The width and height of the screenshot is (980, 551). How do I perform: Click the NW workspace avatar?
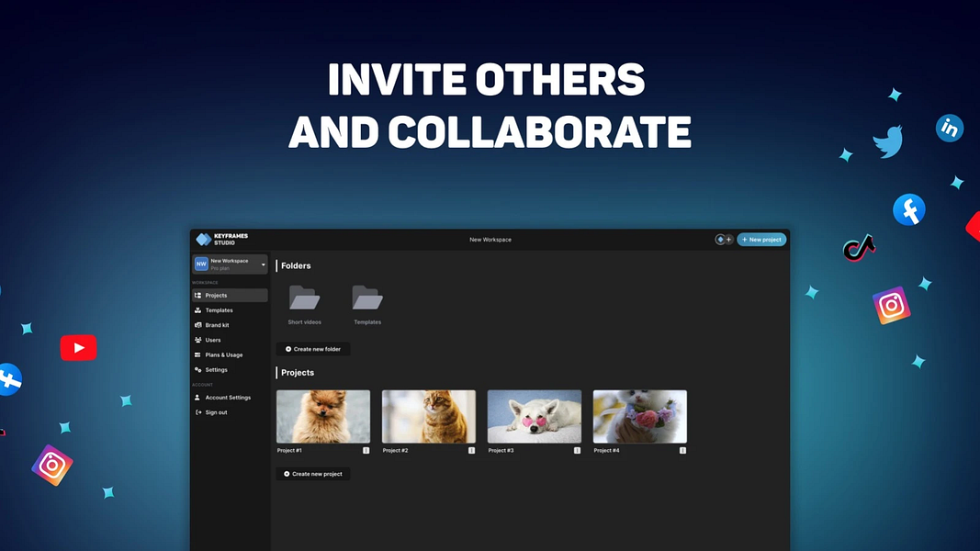tap(201, 264)
